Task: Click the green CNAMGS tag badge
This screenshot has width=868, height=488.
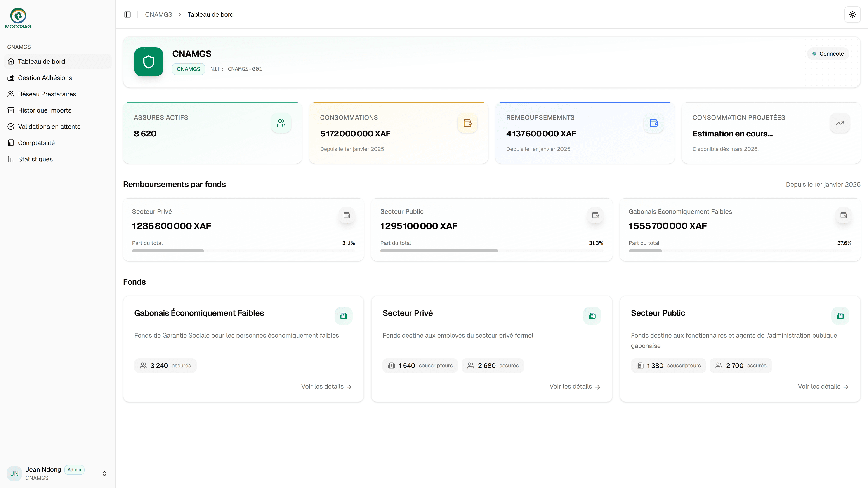Action: tap(188, 69)
